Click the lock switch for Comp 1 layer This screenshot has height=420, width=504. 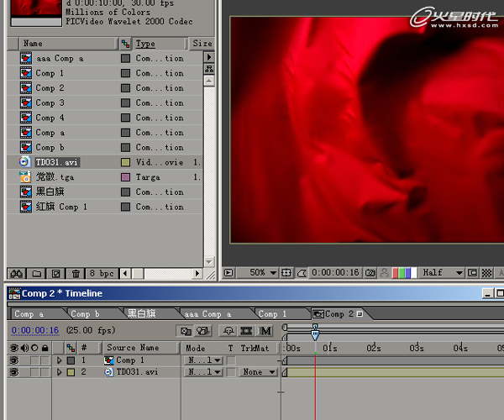point(45,360)
